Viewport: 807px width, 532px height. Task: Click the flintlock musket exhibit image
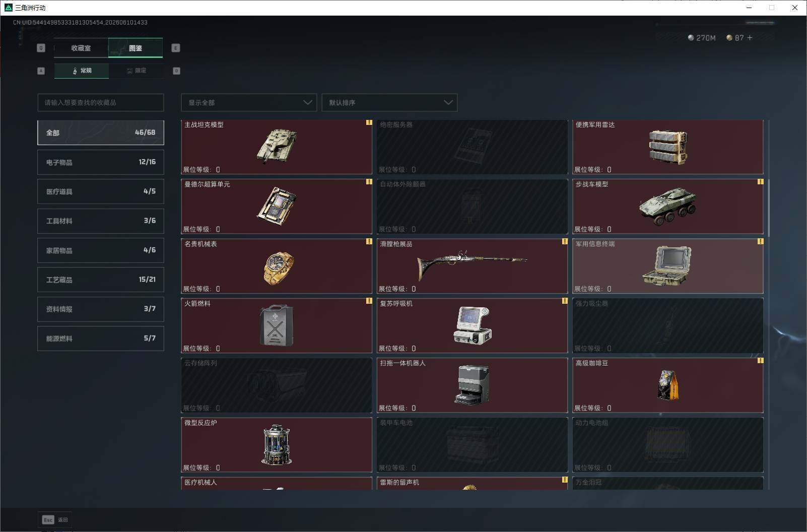click(x=472, y=264)
